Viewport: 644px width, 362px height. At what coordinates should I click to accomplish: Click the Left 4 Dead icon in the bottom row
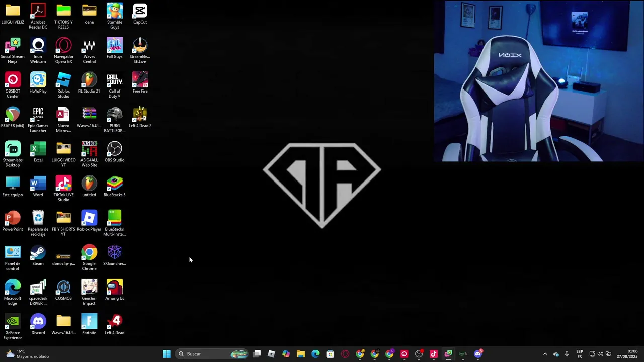(x=114, y=325)
